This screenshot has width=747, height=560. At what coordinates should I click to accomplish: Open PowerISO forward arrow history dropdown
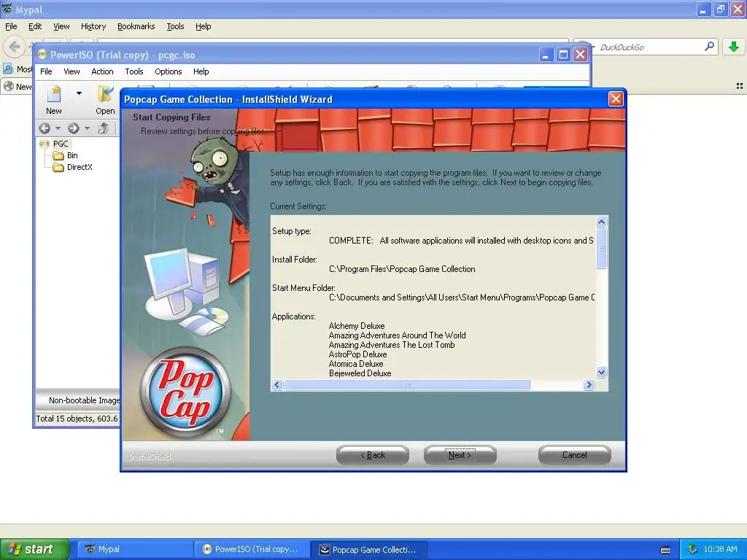pyautogui.click(x=88, y=128)
